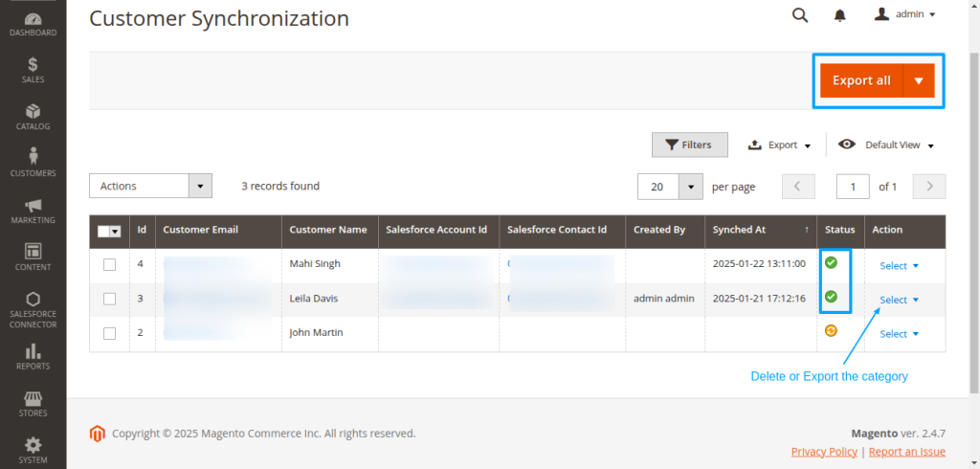Open the Content menu in sidebar
This screenshot has width=980, height=469.
point(33,257)
